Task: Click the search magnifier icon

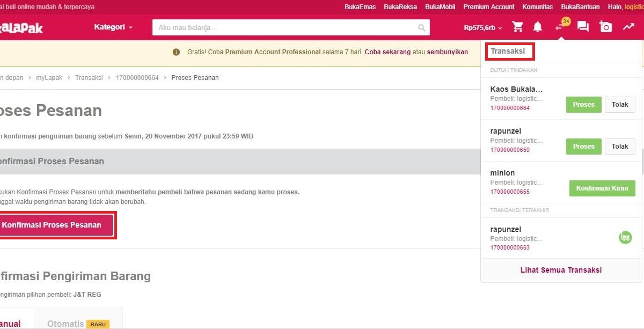Action: [x=422, y=28]
